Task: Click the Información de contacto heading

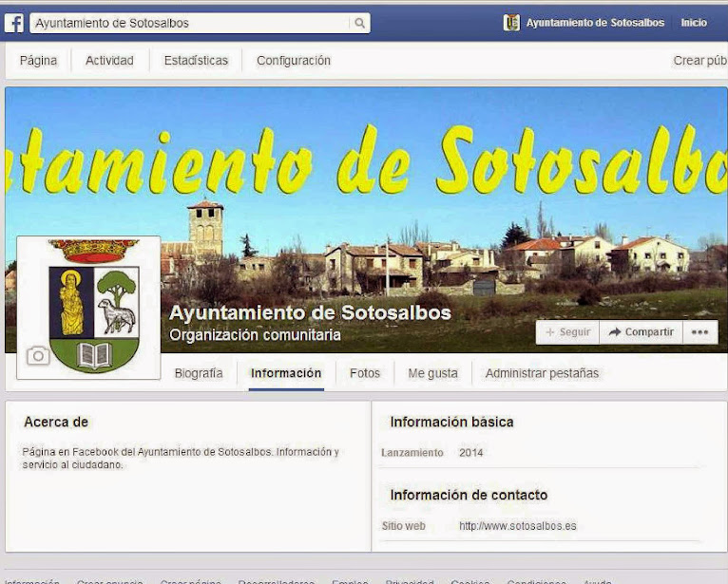Action: tap(469, 495)
